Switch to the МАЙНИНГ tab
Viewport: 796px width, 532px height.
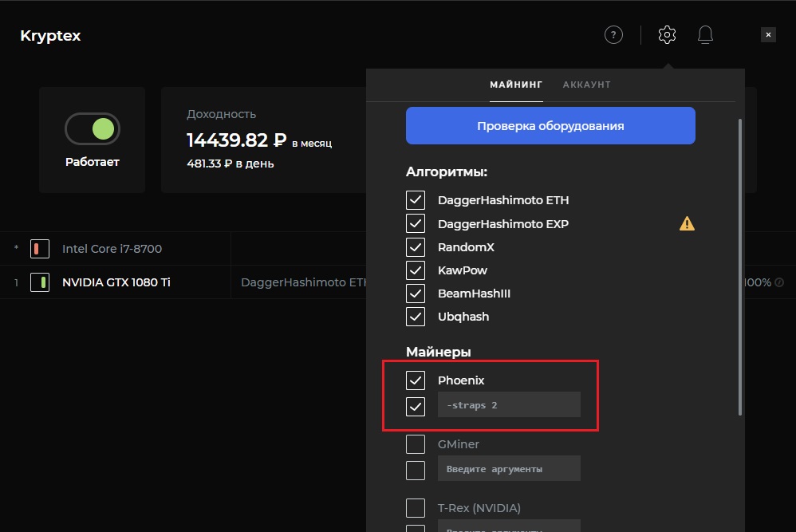[x=516, y=85]
